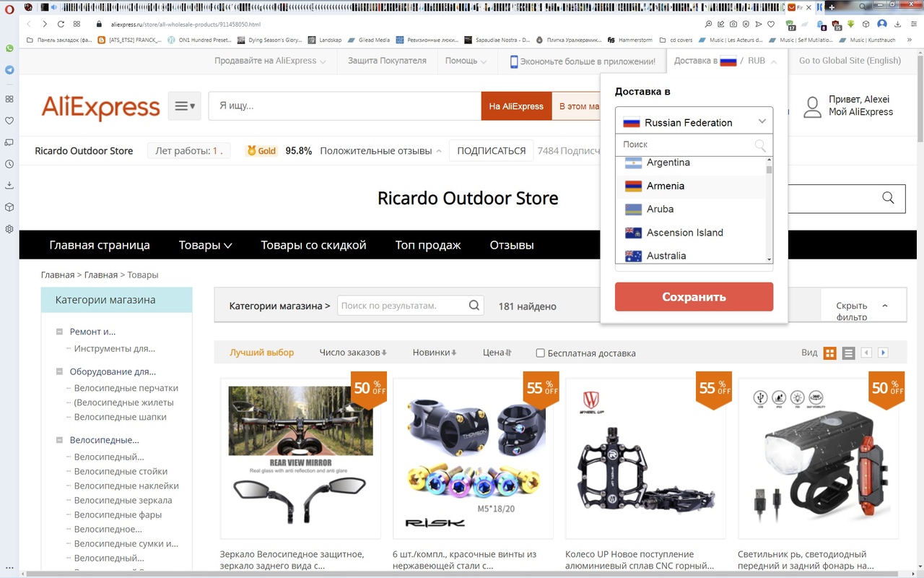Image resolution: width=924 pixels, height=578 pixels.
Task: Open the hamburger categories menu icon
Action: pyautogui.click(x=185, y=106)
